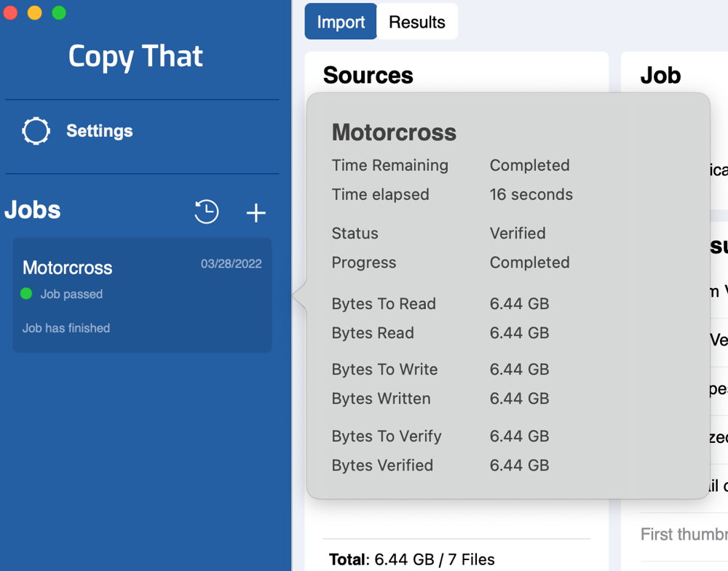Click the 'Job passed' status label
The image size is (728, 571).
71,294
